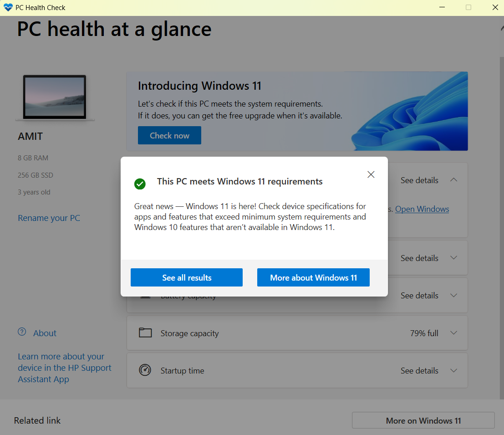This screenshot has width=504, height=435.
Task: Click the Startup time label
Action: point(182,371)
